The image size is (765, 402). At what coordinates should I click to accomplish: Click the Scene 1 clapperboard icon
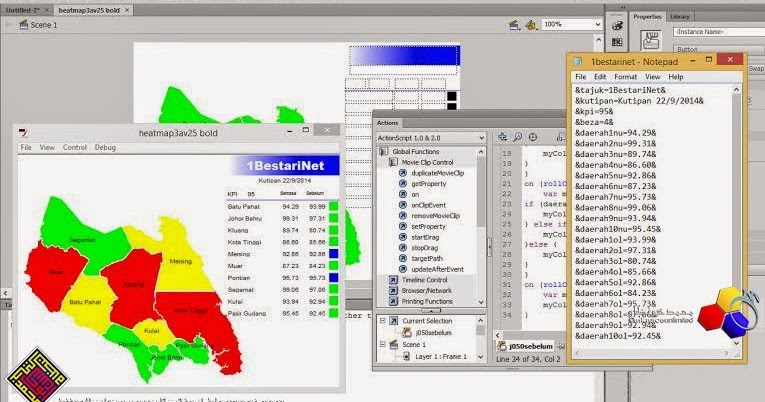(23, 24)
